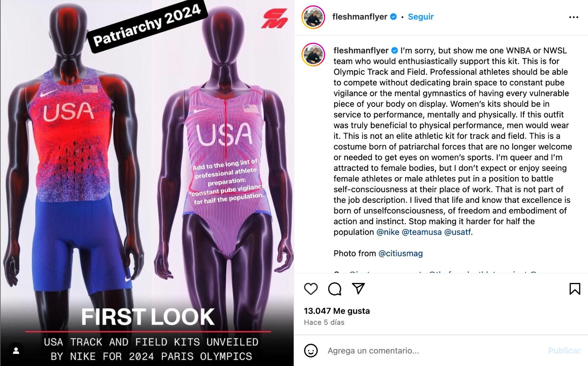Open fleshmanflyer header profile picture
Image resolution: width=588 pixels, height=366 pixels.
[313, 17]
